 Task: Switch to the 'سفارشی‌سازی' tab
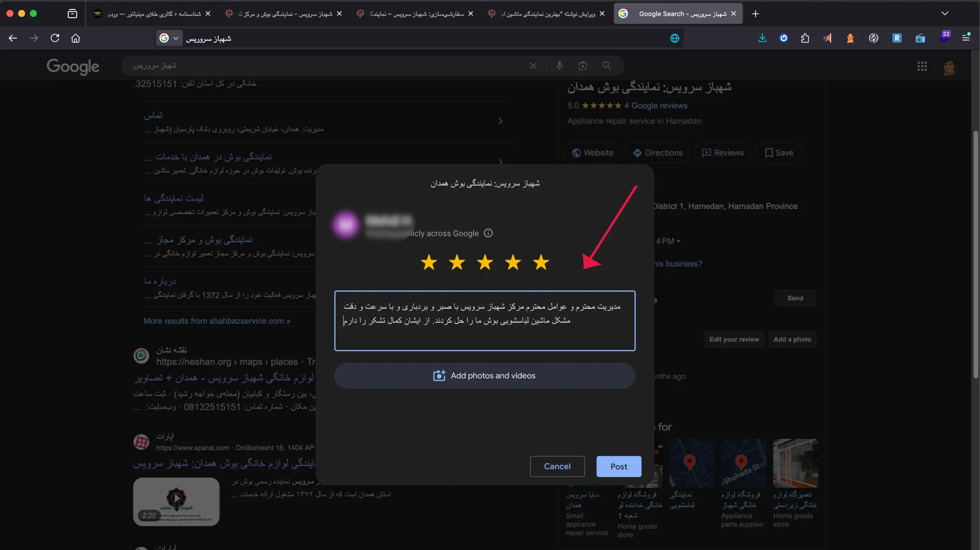point(415,14)
